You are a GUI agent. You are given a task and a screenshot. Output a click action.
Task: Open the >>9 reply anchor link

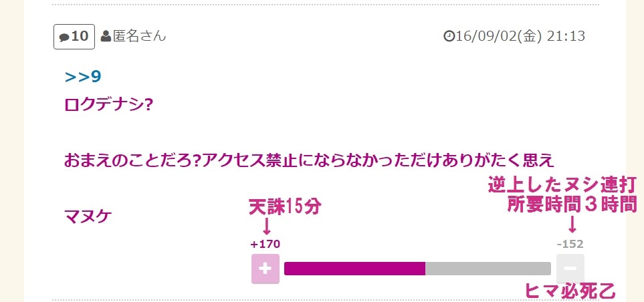pyautogui.click(x=83, y=77)
